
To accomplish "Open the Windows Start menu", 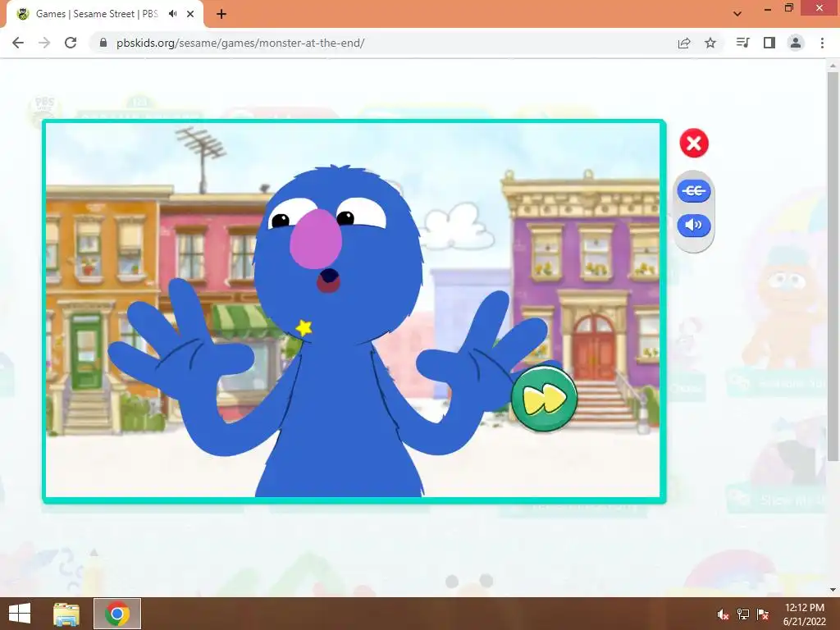I will click(x=20, y=614).
